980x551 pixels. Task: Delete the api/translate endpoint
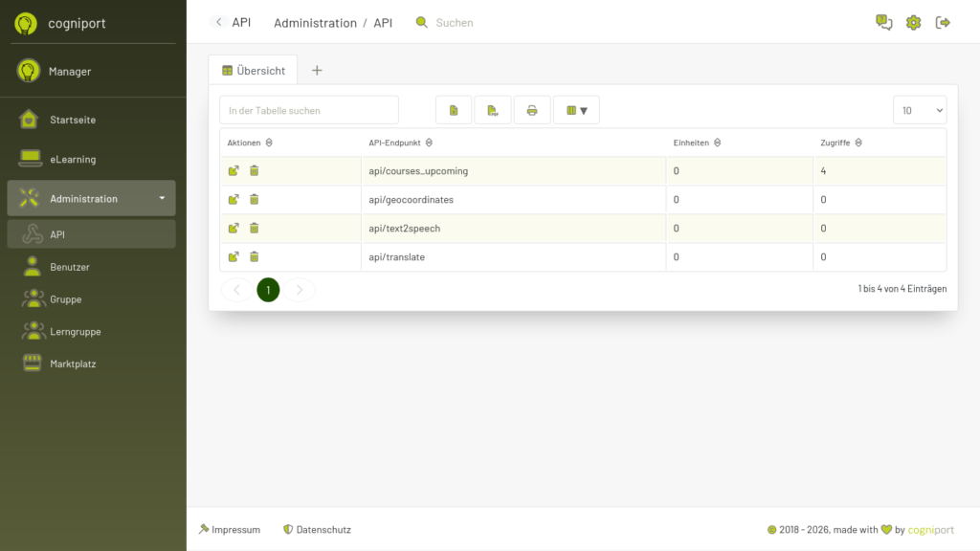(x=254, y=256)
